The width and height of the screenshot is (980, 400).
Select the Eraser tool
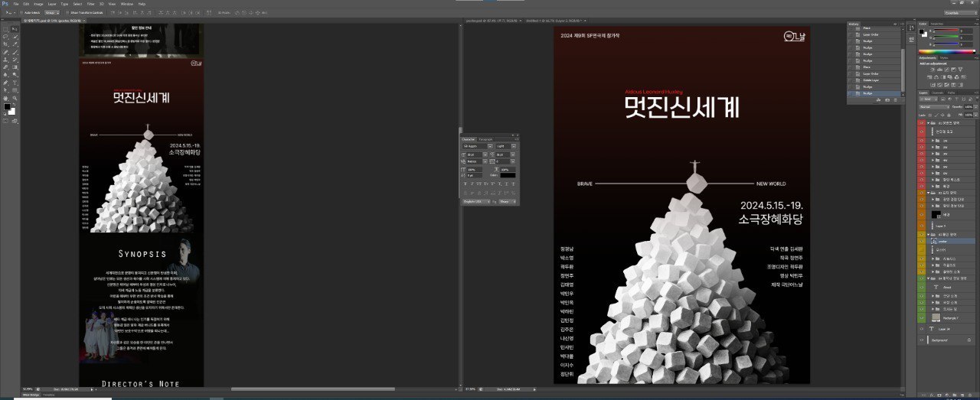[x=5, y=67]
